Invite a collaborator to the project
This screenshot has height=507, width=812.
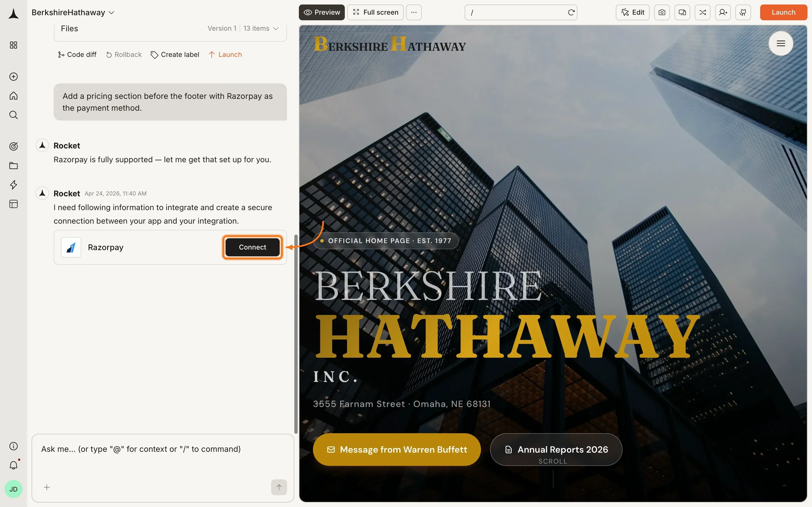pos(723,12)
